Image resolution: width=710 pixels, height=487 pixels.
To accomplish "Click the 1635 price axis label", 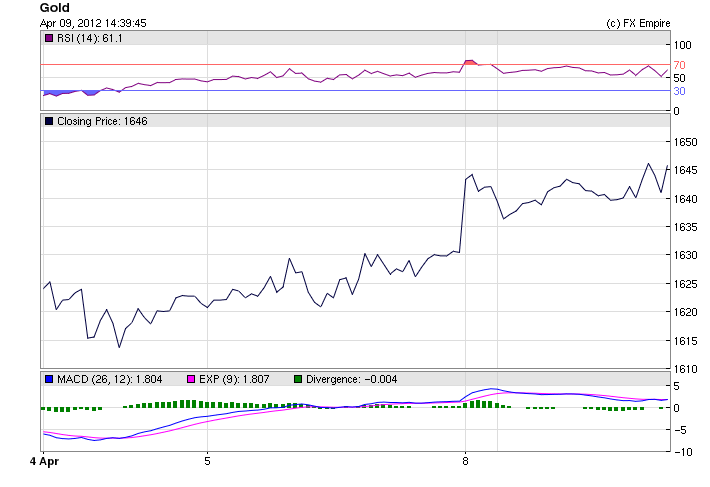I will tap(686, 227).
